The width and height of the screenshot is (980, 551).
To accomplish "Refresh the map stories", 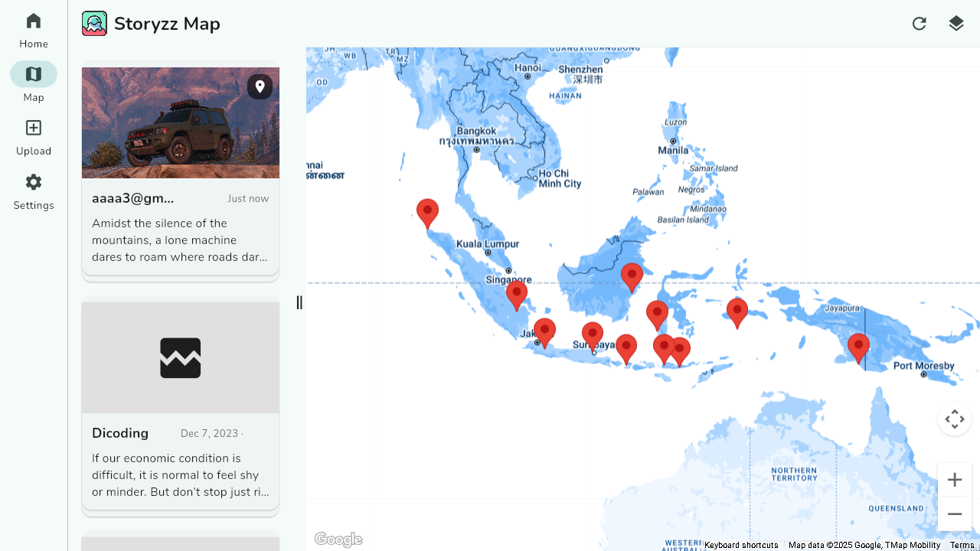I will 919,24.
